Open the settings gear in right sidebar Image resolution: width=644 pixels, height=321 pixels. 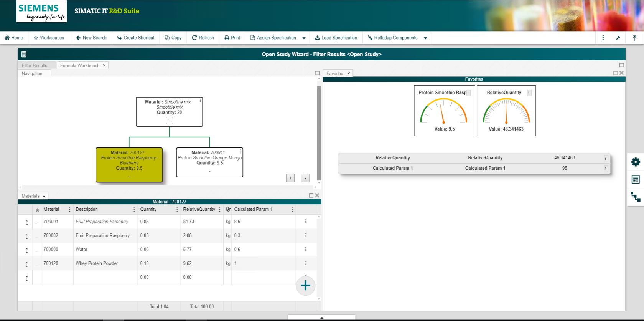tap(636, 162)
